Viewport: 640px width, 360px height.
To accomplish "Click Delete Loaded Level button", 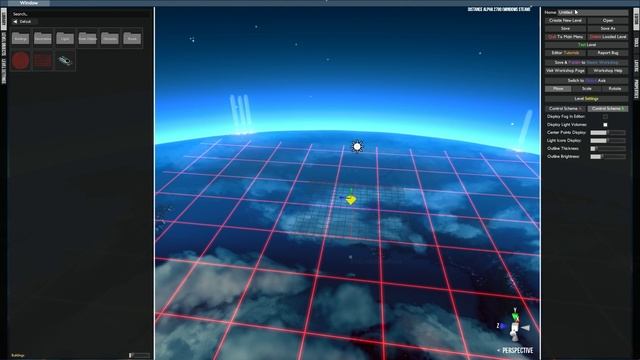I will point(608,36).
